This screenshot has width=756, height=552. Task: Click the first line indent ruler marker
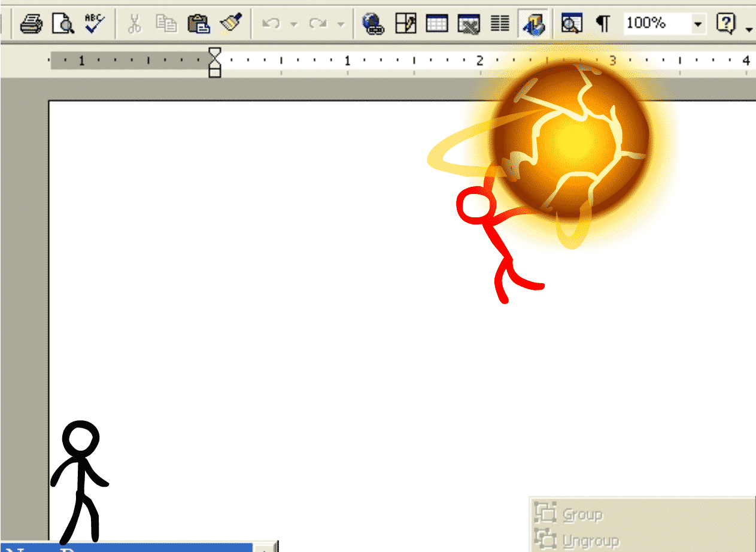[x=215, y=53]
